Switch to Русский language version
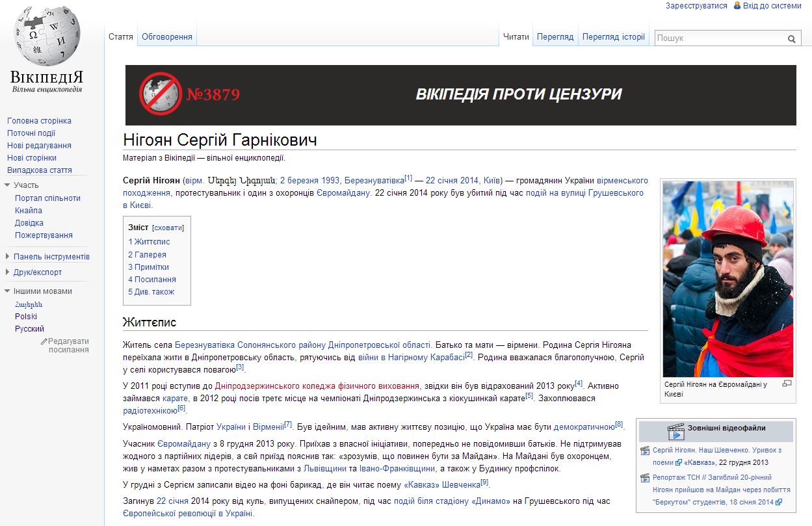 coord(30,329)
